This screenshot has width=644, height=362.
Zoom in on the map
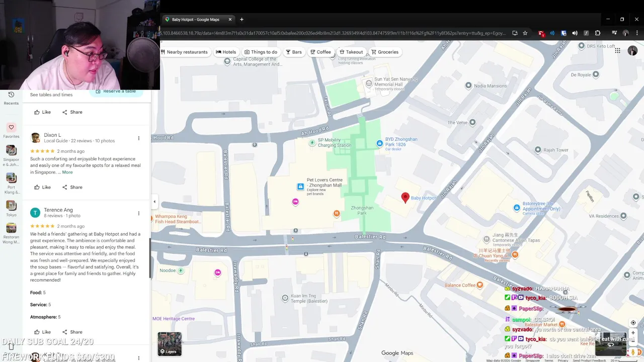click(633, 333)
